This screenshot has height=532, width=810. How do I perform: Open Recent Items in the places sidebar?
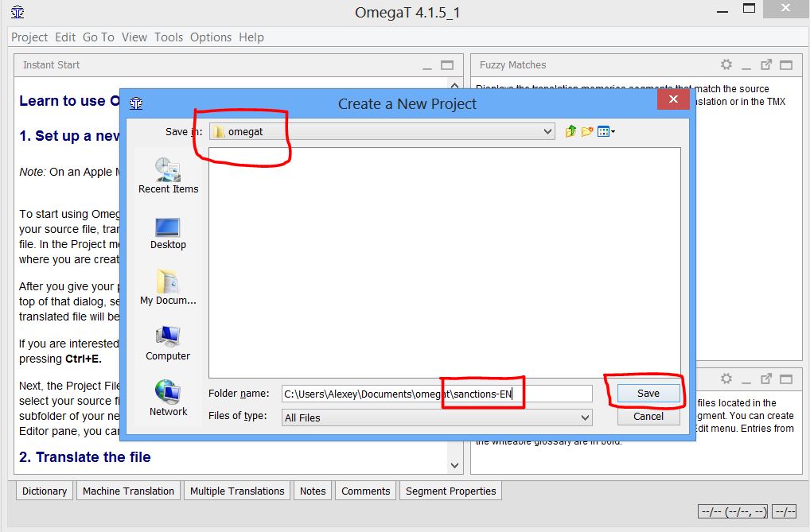pyautogui.click(x=168, y=176)
